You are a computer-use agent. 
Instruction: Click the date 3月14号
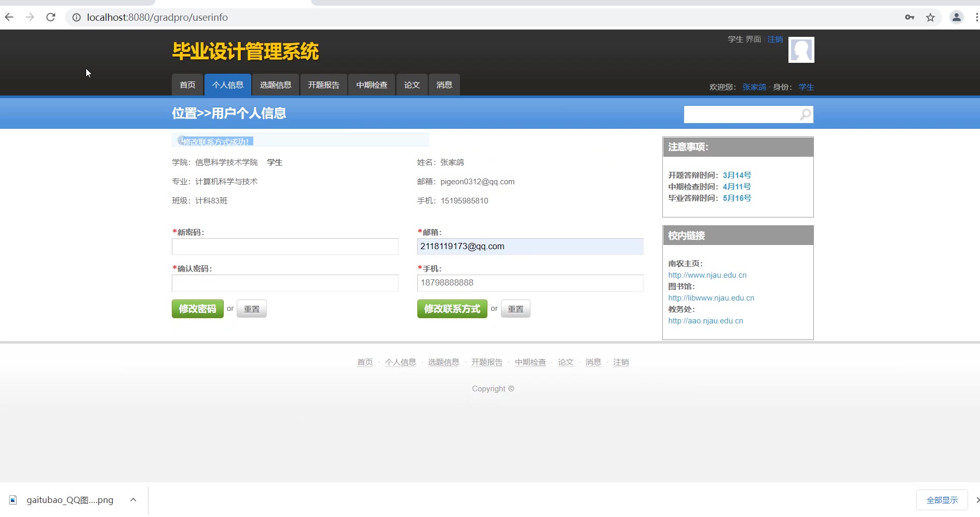click(x=737, y=175)
